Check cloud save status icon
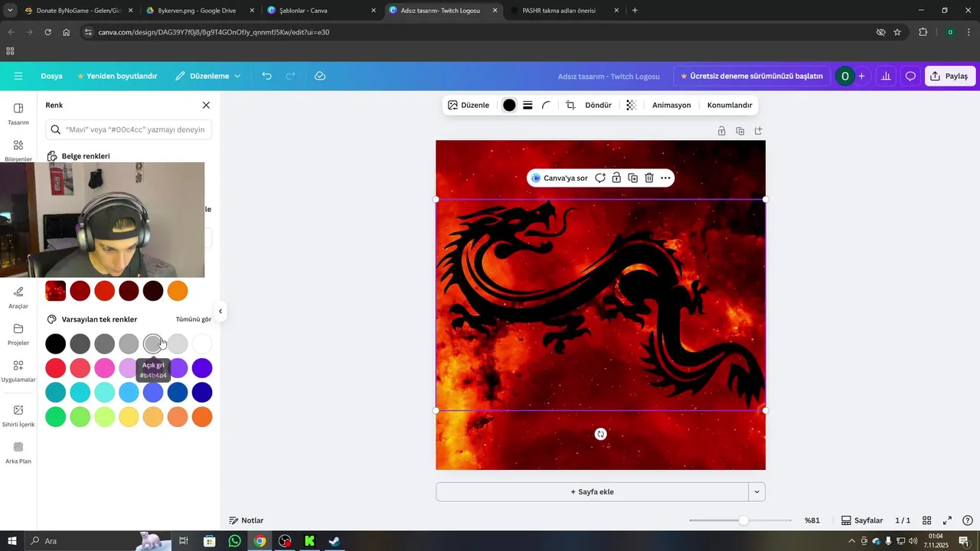Screen dimensions: 980x551 click(x=320, y=76)
